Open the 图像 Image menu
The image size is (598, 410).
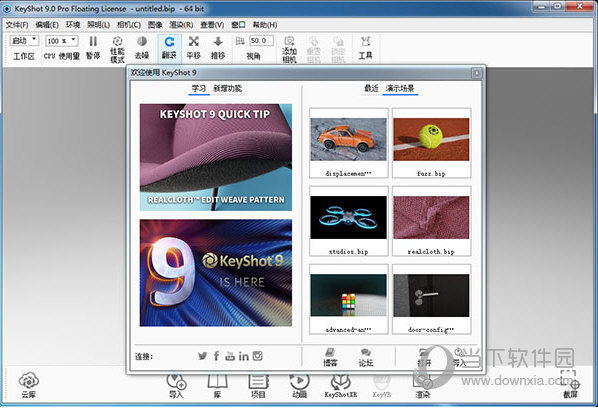[x=155, y=25]
